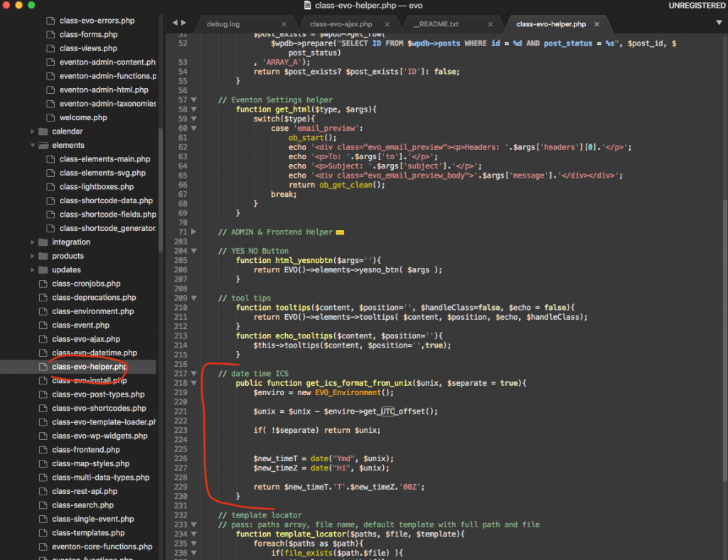Switch to the debug.log tab
Viewport: 728px width, 560px height.
223,24
